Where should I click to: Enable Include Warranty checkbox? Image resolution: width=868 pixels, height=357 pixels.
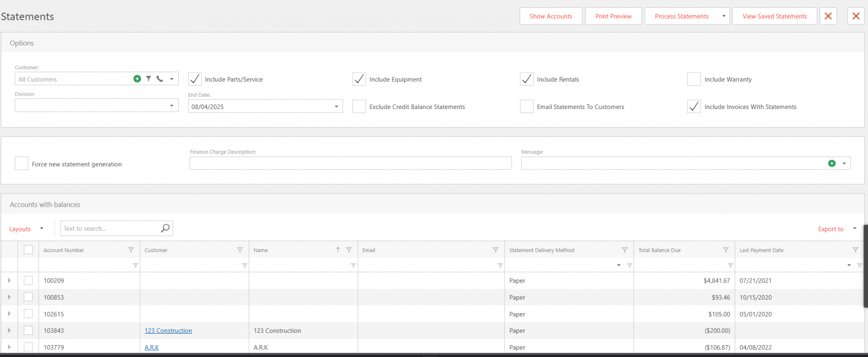[694, 79]
